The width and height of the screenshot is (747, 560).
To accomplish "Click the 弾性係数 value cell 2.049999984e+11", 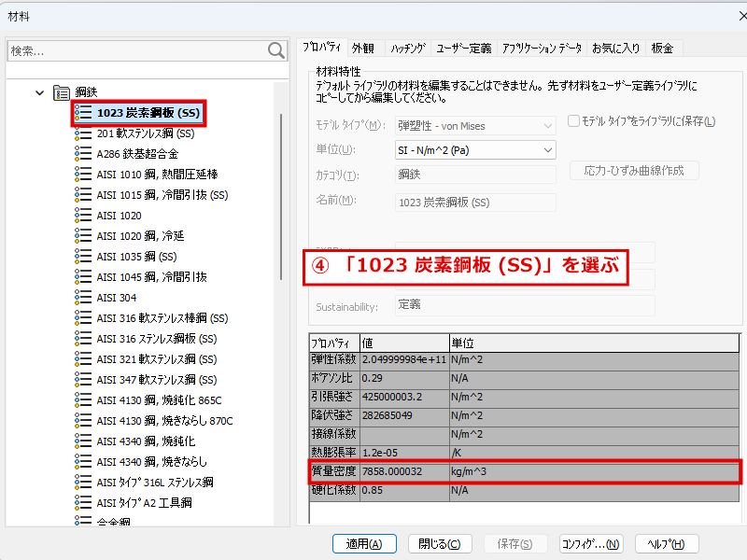I will (x=404, y=359).
